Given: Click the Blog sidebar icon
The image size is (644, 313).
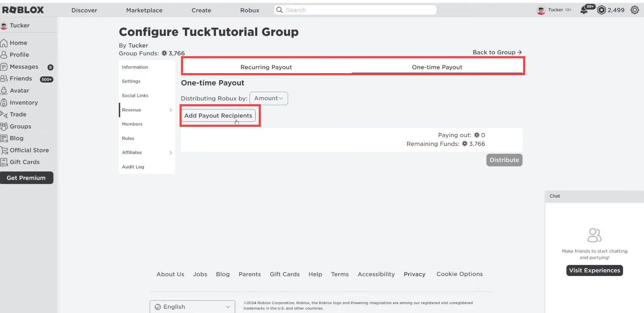Looking at the screenshot, I should tap(4, 138).
